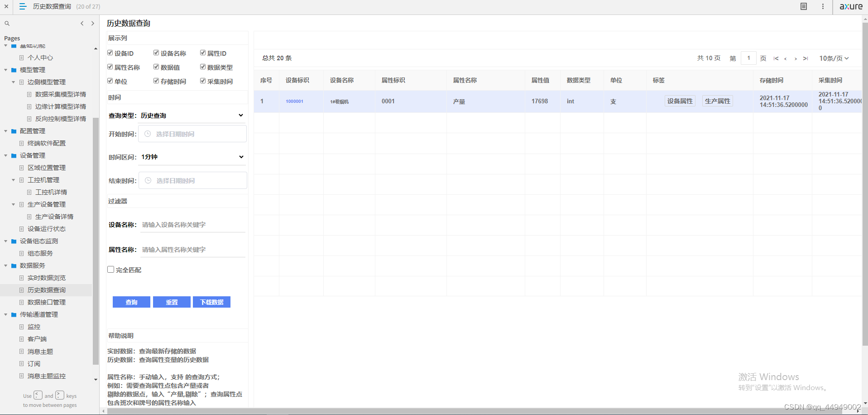Click page icon beside 终端软件配置

pyautogui.click(x=21, y=143)
